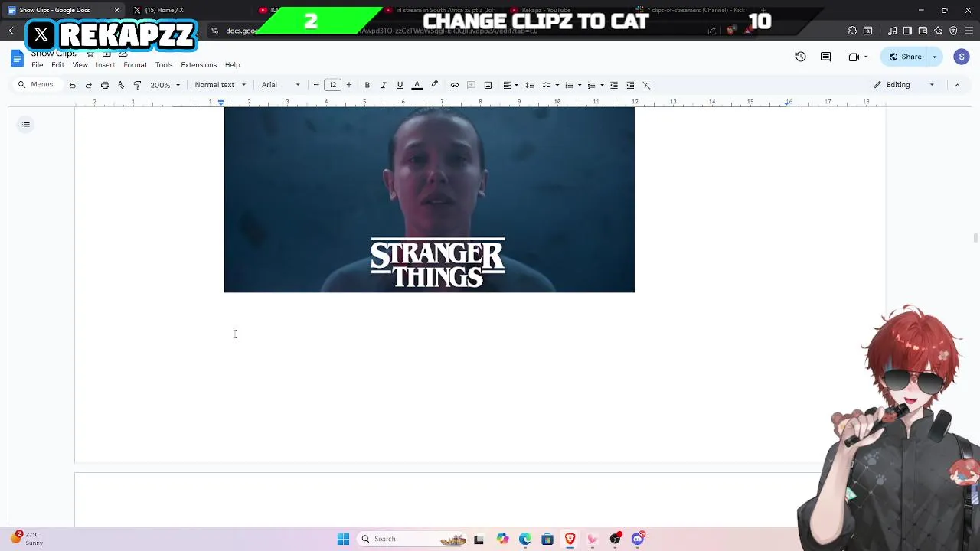
Task: Open the browser extensions puzzle icon
Action: pos(853,31)
